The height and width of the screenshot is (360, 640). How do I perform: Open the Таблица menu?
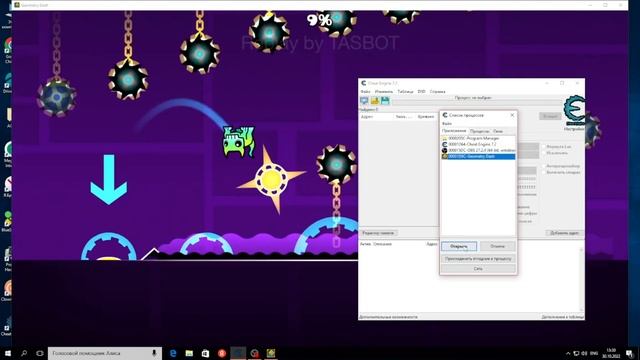pyautogui.click(x=405, y=92)
